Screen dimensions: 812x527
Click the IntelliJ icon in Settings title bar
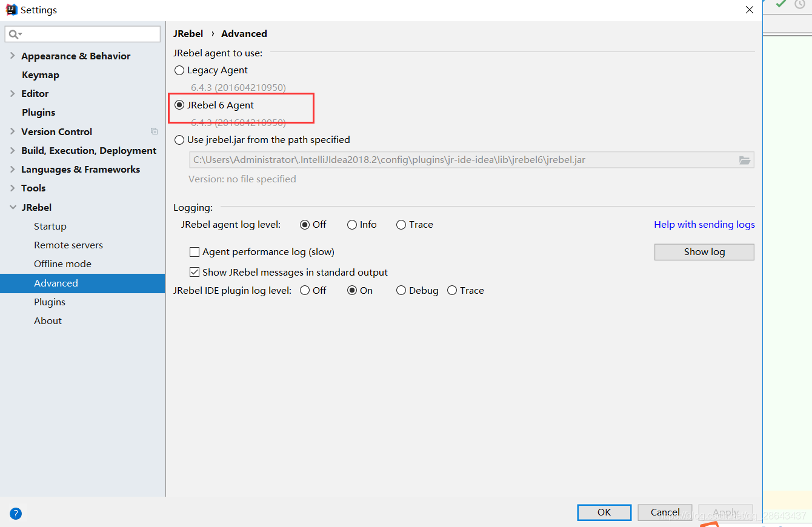[x=12, y=10]
